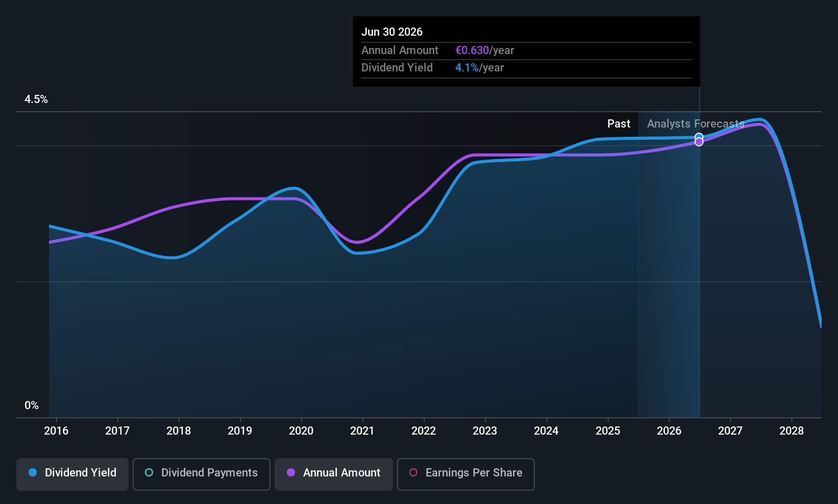This screenshot has height=504, width=838.
Task: Click the 2016 x-axis label
Action: (x=56, y=431)
